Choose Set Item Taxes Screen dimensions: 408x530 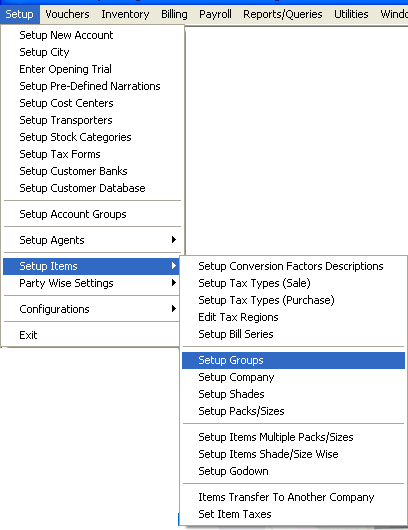[x=293, y=514]
